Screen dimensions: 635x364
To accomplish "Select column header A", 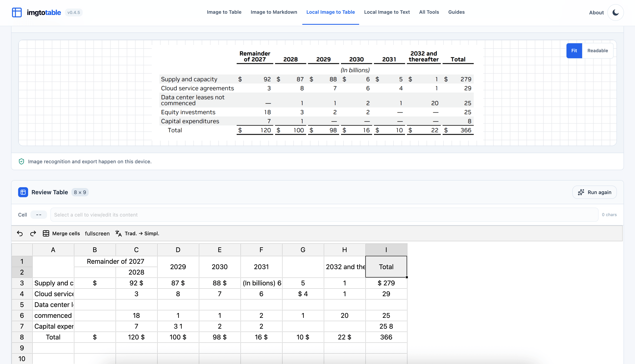I will (53, 250).
